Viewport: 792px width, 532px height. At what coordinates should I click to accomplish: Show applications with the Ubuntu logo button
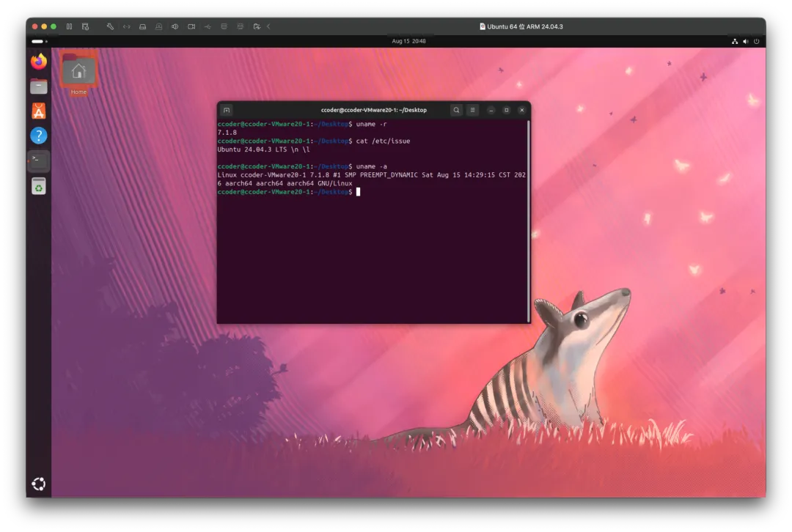(x=39, y=484)
